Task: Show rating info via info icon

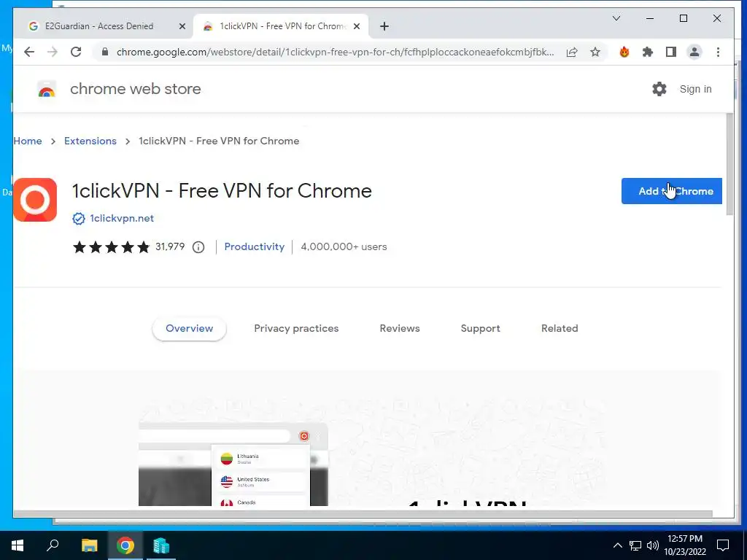Action: (x=198, y=246)
